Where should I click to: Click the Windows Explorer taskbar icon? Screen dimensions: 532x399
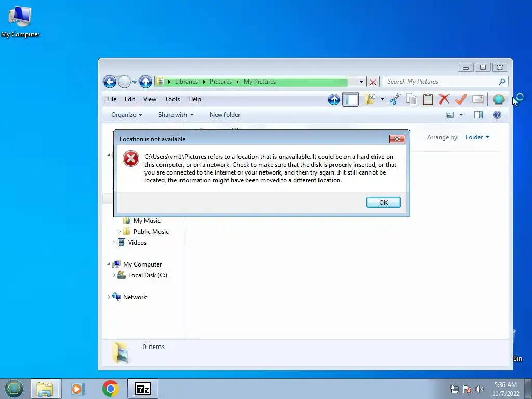(45, 389)
